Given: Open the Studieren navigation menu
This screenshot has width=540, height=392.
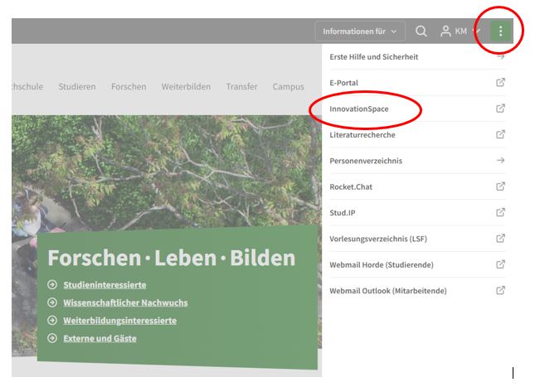Looking at the screenshot, I should tap(77, 86).
